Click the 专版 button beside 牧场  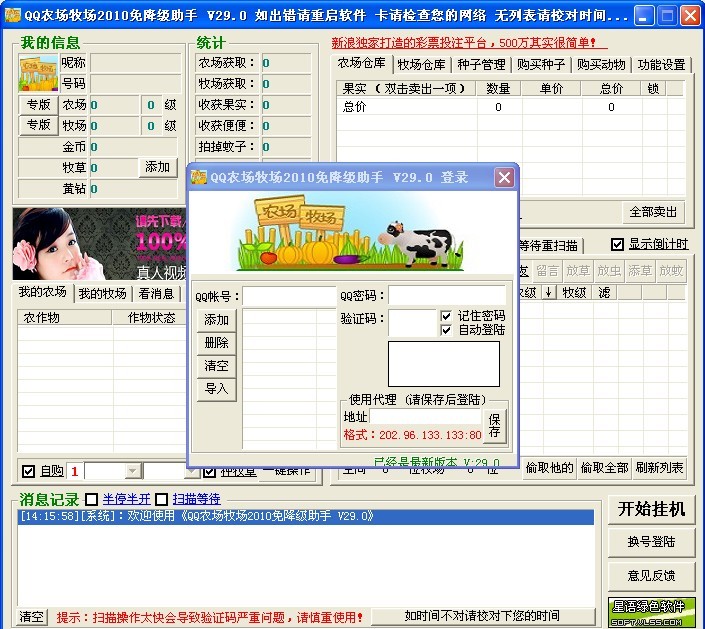[39, 125]
